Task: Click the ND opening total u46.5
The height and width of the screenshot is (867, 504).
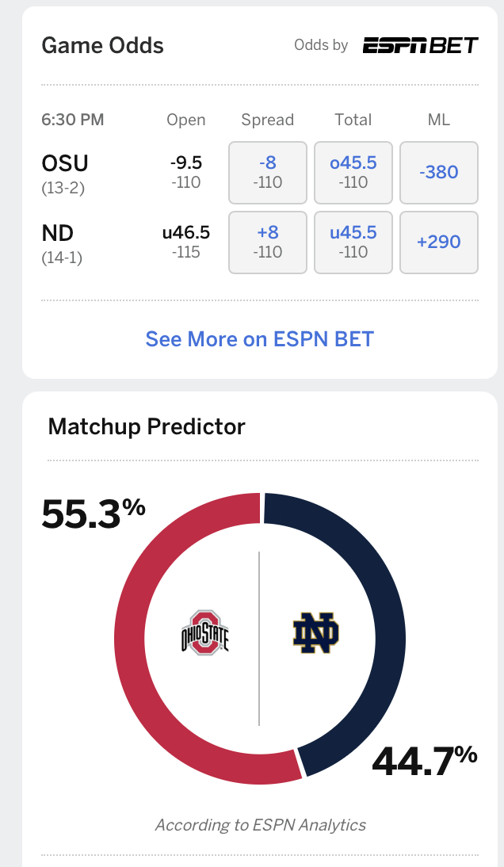Action: click(185, 233)
